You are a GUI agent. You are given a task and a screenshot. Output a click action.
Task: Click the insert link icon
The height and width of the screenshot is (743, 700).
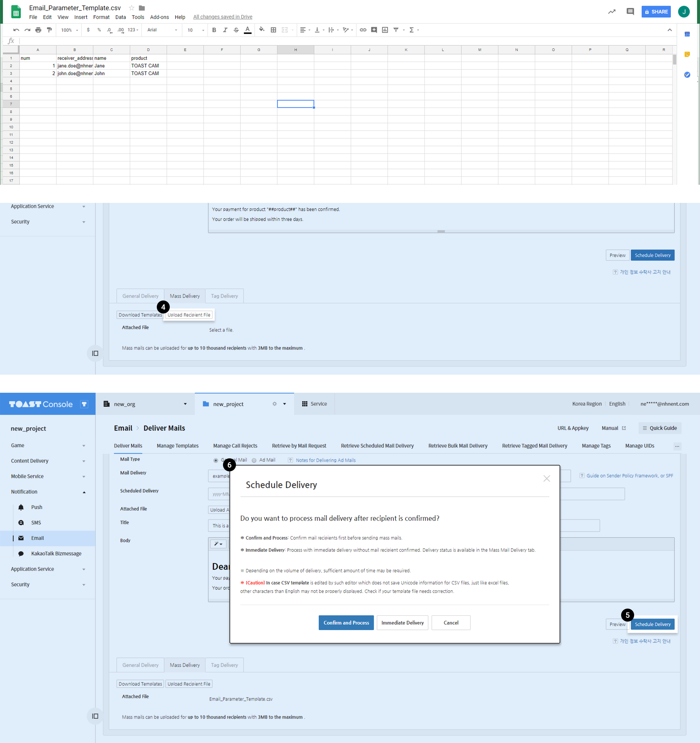pyautogui.click(x=363, y=30)
